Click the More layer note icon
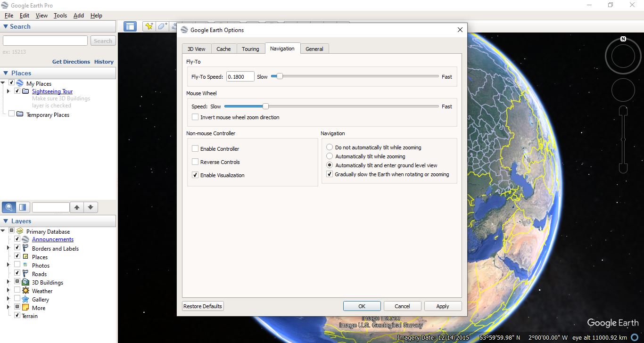This screenshot has width=644, height=343. coord(25,308)
